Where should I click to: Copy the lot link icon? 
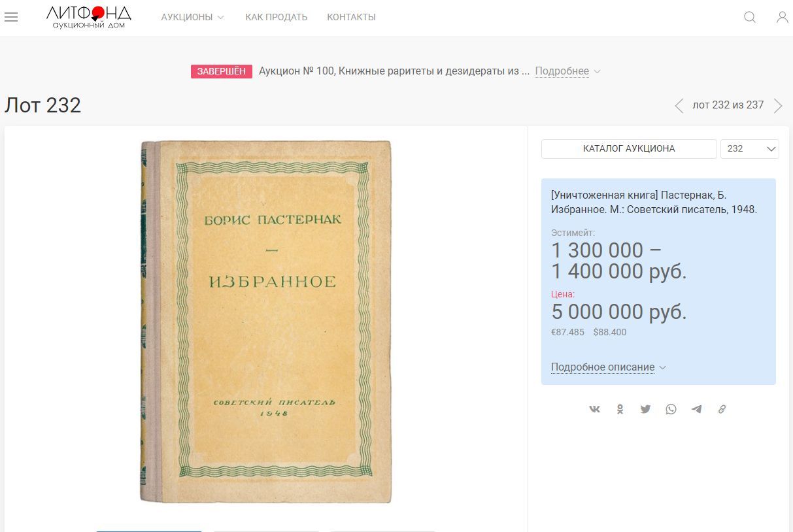(x=722, y=409)
